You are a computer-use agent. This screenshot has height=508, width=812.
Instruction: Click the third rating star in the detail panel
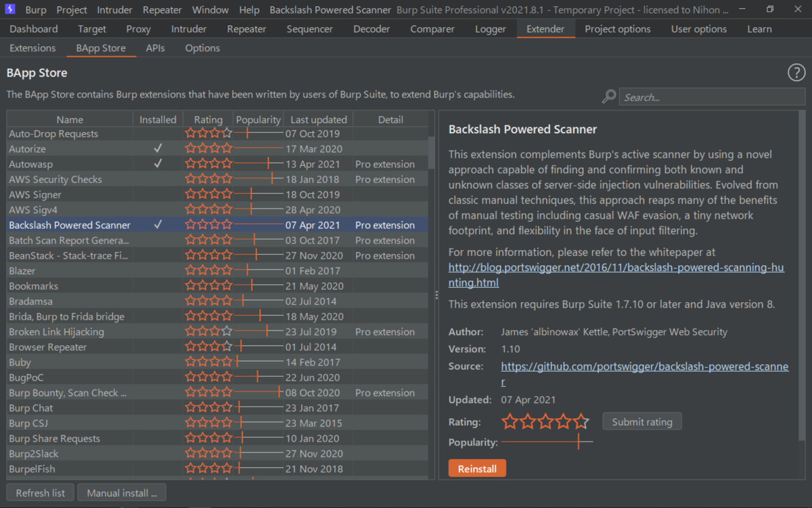coord(545,422)
